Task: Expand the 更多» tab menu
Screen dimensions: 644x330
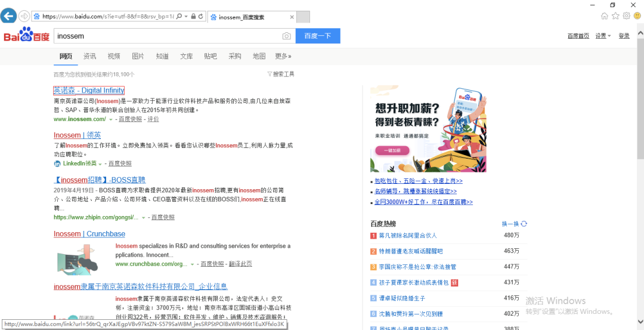Action: click(283, 56)
